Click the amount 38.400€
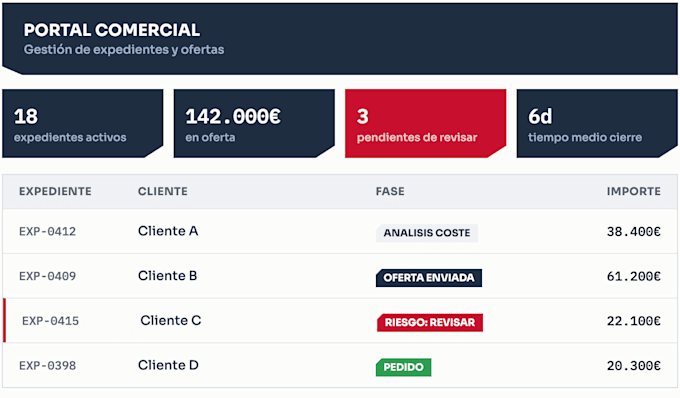Image resolution: width=680 pixels, height=398 pixels. tap(634, 232)
